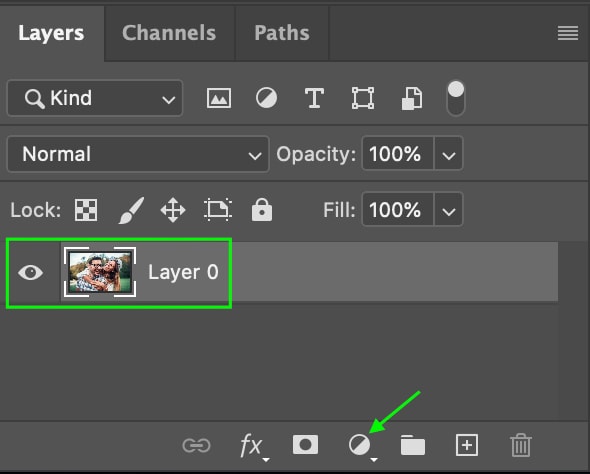Switch to the Paths tab
The width and height of the screenshot is (590, 474).
[282, 33]
